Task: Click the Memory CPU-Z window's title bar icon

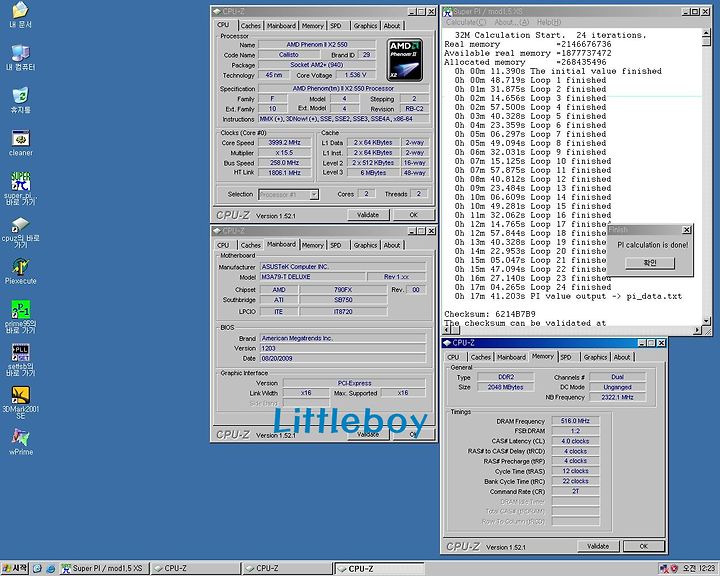Action: (446, 343)
